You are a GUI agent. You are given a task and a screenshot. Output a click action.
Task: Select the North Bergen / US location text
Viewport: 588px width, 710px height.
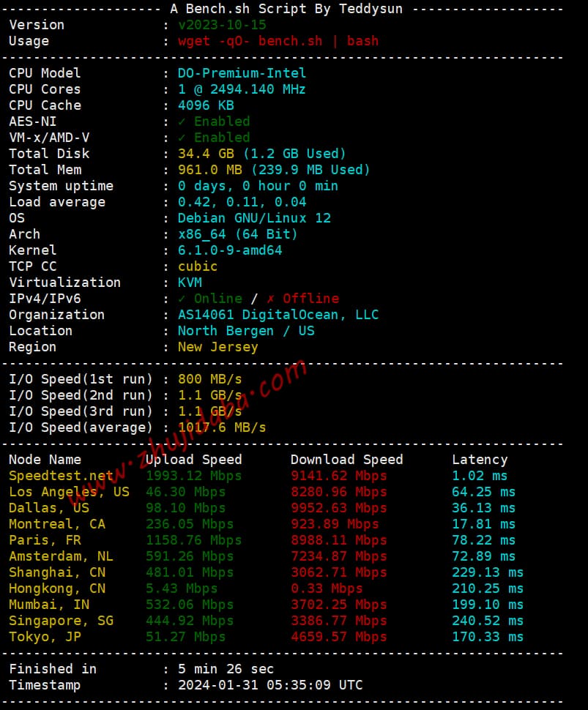click(246, 331)
